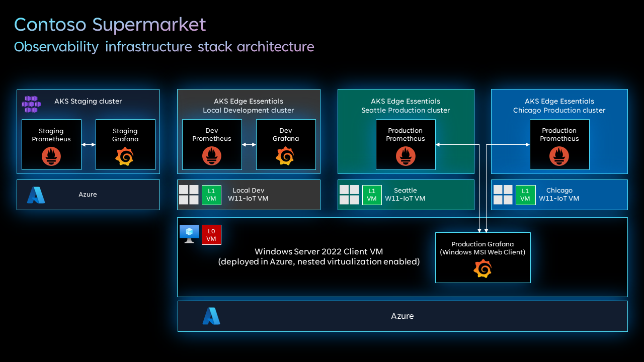644x362 pixels.
Task: Click the Chicago Production Prometheus label
Action: click(x=559, y=135)
